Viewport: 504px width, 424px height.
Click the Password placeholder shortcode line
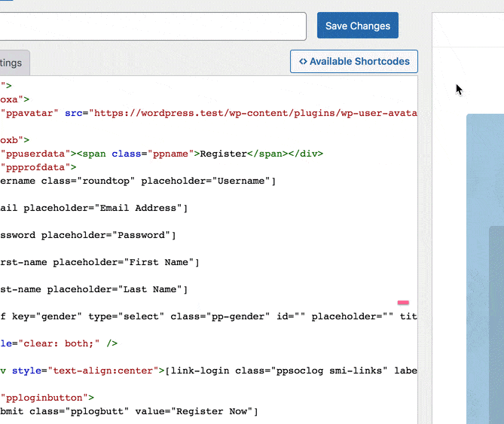click(88, 235)
